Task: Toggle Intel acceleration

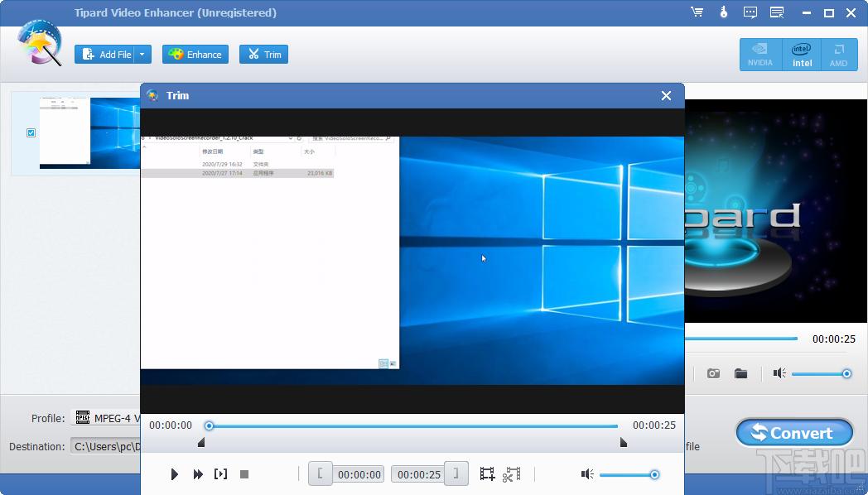Action: pyautogui.click(x=802, y=55)
